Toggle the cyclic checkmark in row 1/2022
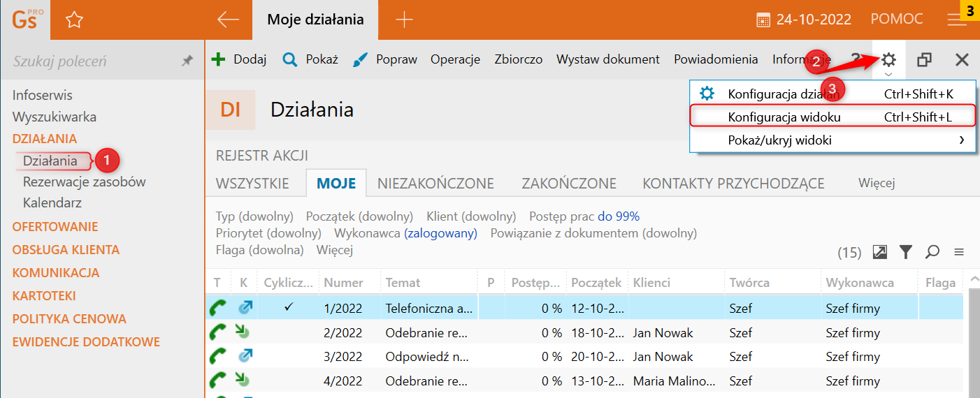Screen dimensions: 980x398 coord(289,307)
